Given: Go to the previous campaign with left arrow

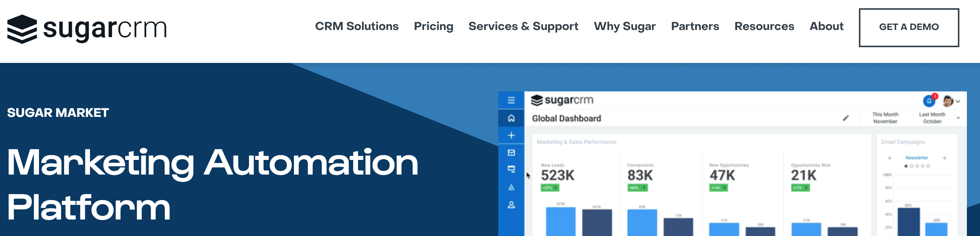Looking at the screenshot, I should [890, 158].
